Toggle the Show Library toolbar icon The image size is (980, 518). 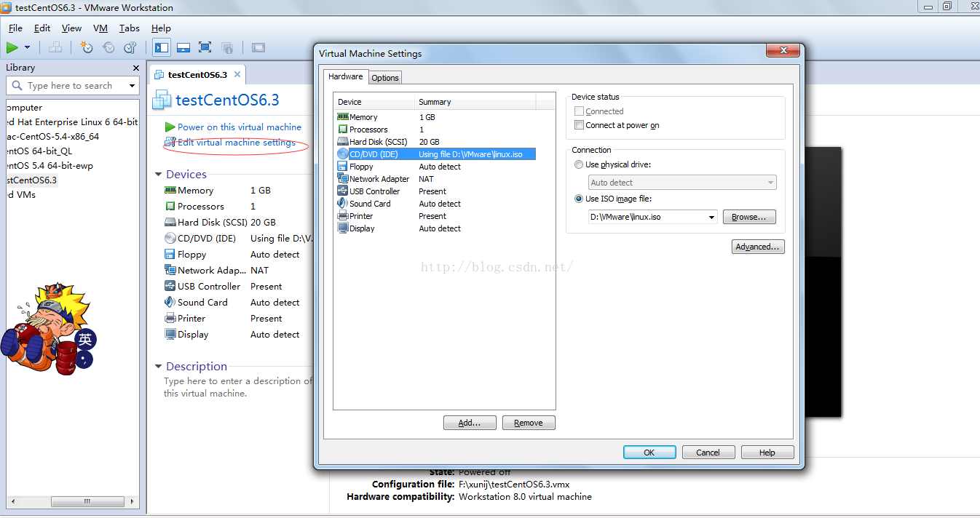[162, 47]
